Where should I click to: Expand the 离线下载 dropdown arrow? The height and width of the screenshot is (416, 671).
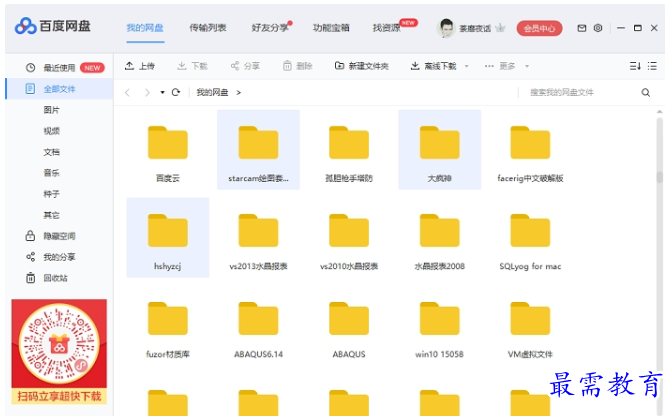466,66
